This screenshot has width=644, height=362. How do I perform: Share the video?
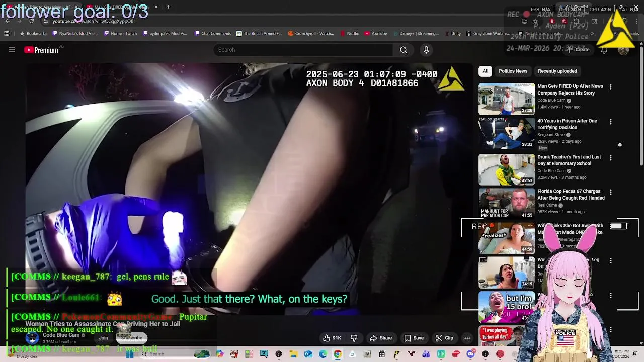click(381, 338)
